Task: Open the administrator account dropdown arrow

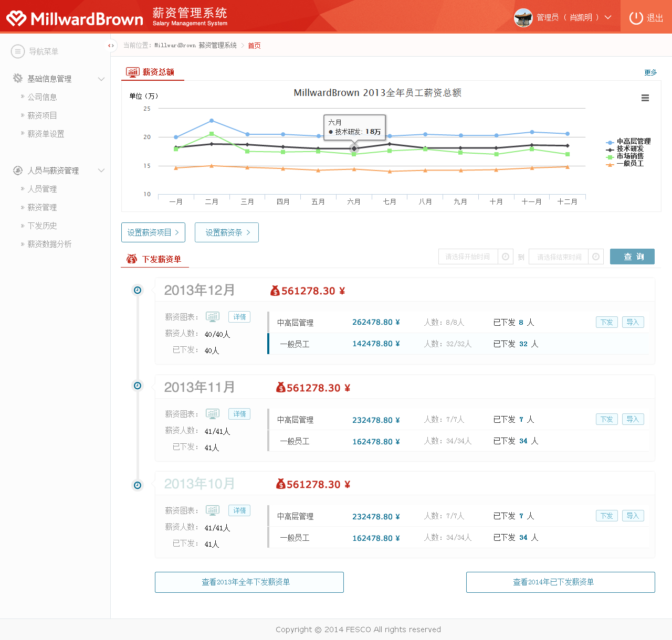Action: click(x=608, y=17)
